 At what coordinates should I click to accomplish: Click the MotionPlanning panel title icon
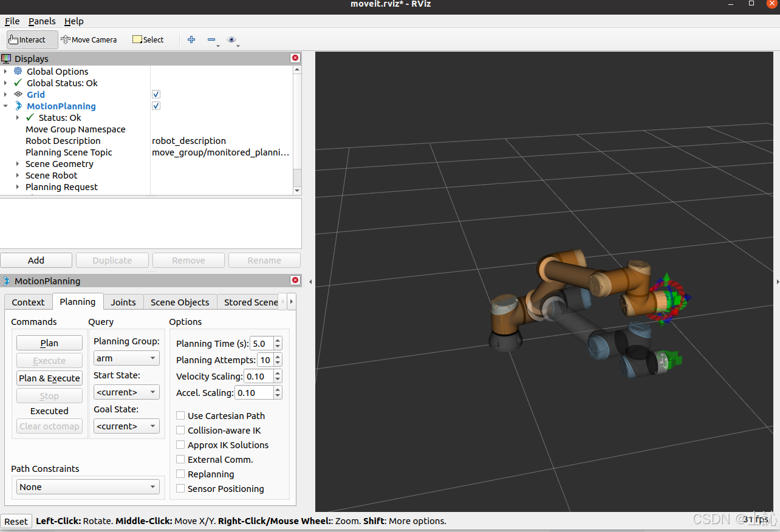point(7,281)
